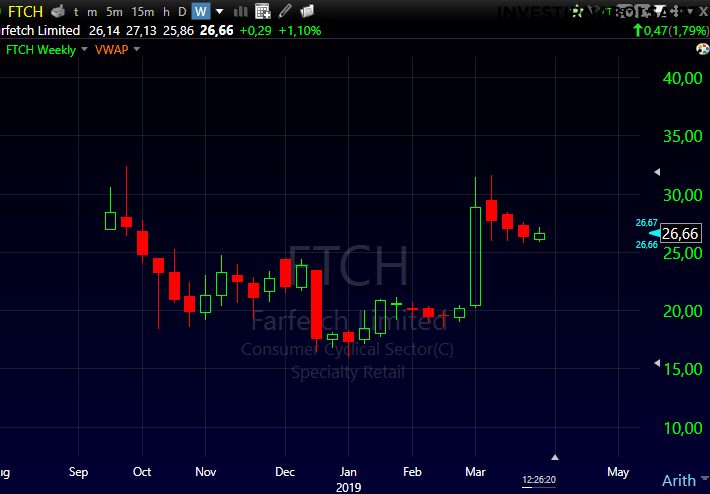The height and width of the screenshot is (494, 710).
Task: Switch to 15m timeframe
Action: coord(143,12)
